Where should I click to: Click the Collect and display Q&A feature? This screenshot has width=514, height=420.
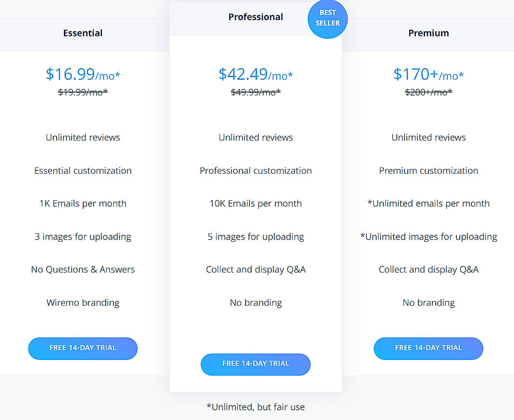256,269
